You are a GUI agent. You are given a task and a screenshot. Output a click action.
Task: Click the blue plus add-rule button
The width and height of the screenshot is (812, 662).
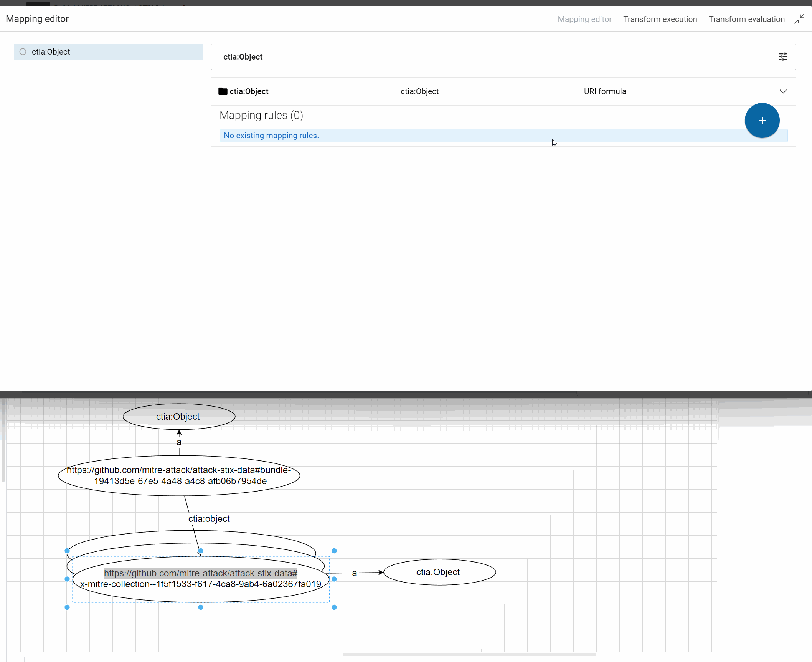tap(762, 120)
